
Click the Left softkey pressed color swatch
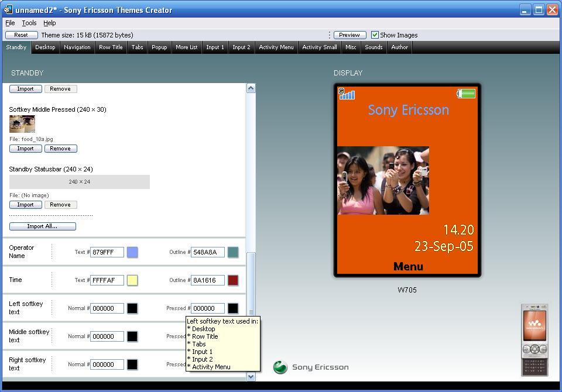[233, 308]
